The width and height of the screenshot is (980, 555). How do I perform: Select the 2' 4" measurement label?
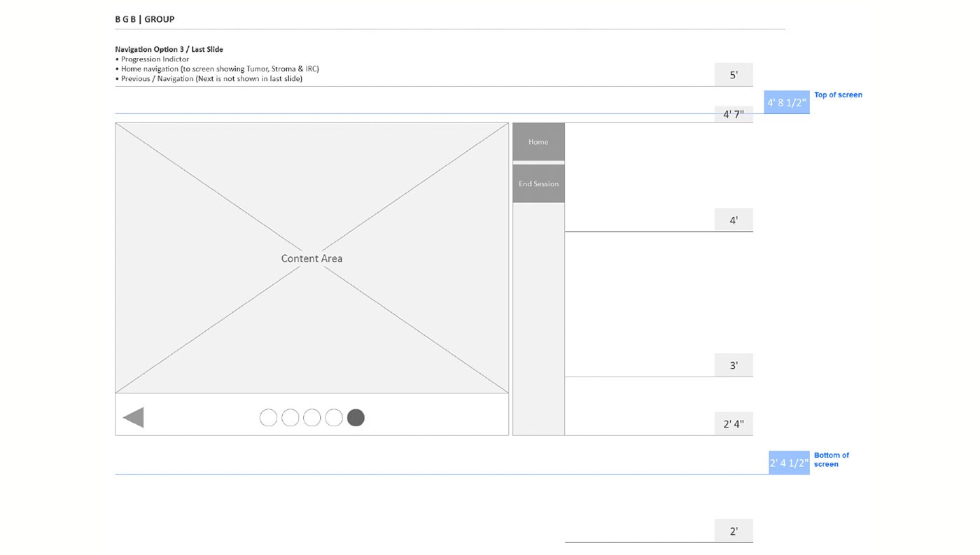click(x=734, y=423)
